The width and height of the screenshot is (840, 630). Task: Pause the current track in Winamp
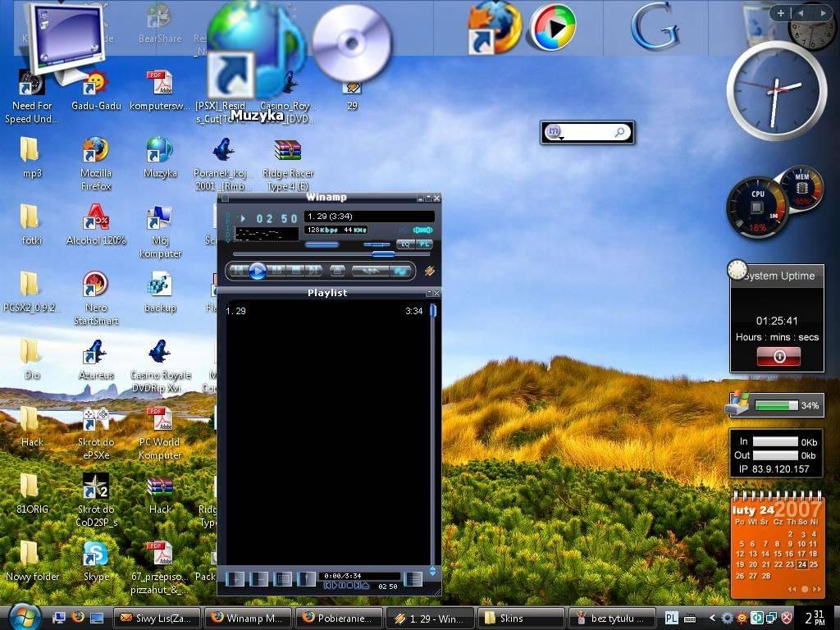click(x=276, y=271)
